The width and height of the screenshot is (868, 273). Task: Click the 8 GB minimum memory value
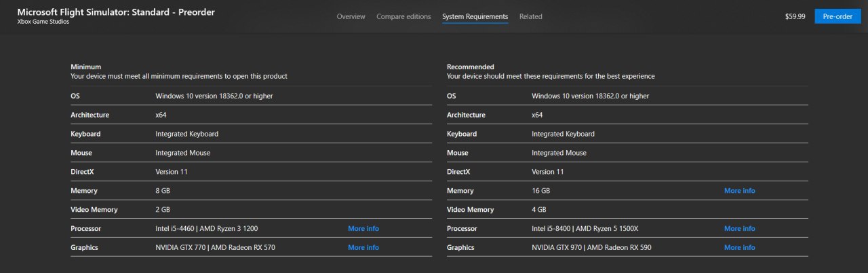click(163, 191)
